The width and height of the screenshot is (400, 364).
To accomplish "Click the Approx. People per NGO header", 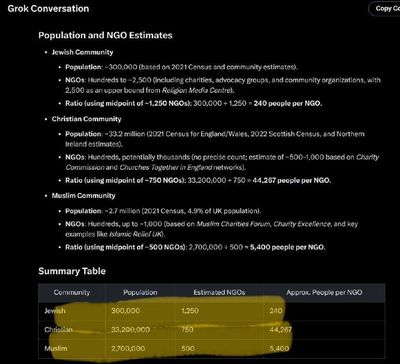I will tap(324, 292).
